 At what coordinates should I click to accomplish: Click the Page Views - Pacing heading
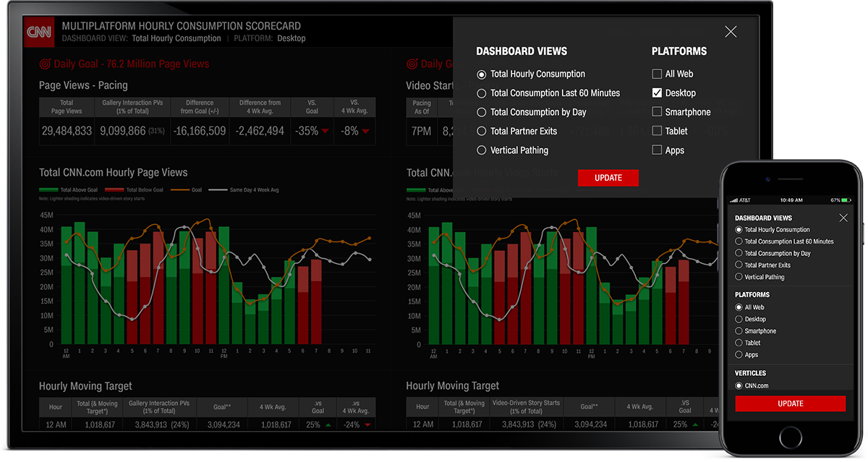click(83, 85)
